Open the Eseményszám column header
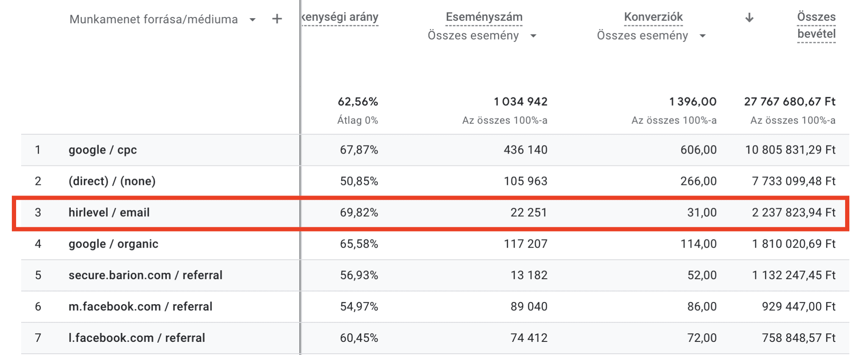 click(x=483, y=17)
